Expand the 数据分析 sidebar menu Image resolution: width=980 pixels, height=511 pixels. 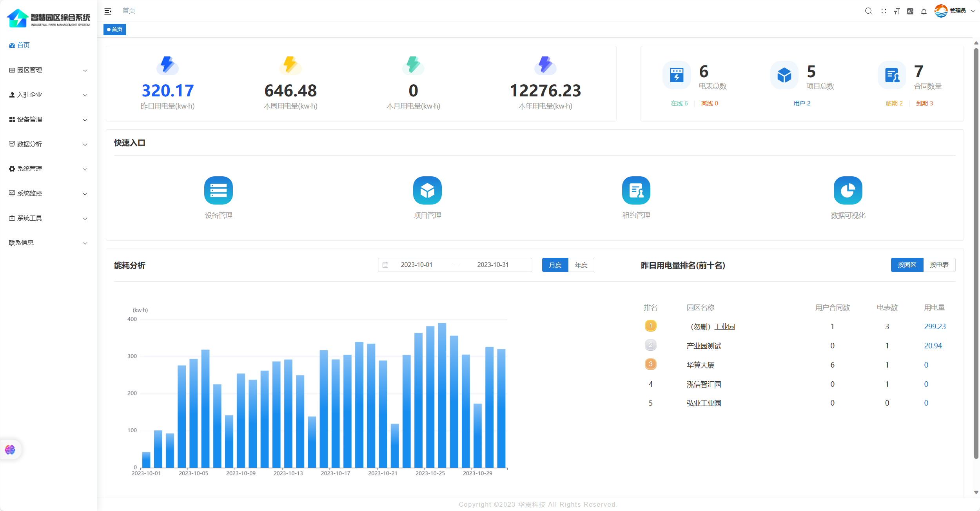click(49, 144)
